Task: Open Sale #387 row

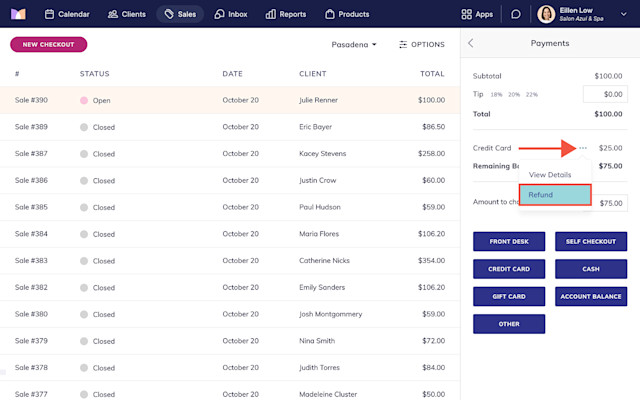Action: click(x=230, y=153)
